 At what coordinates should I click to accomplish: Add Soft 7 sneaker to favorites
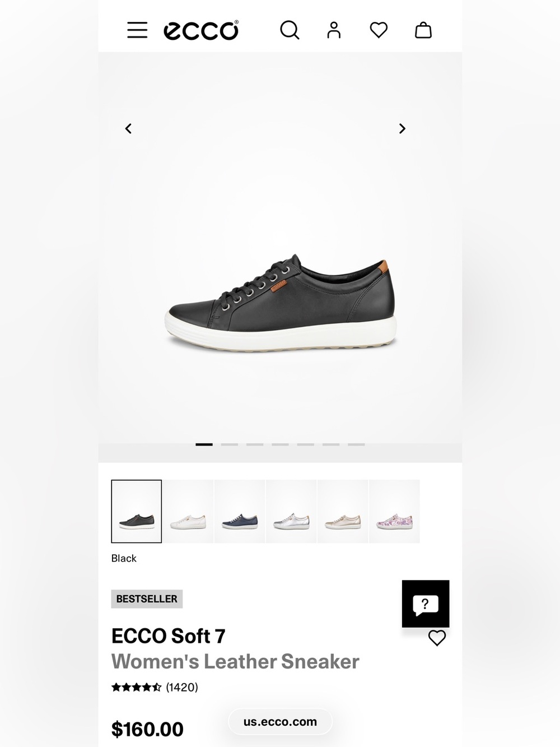tap(437, 638)
